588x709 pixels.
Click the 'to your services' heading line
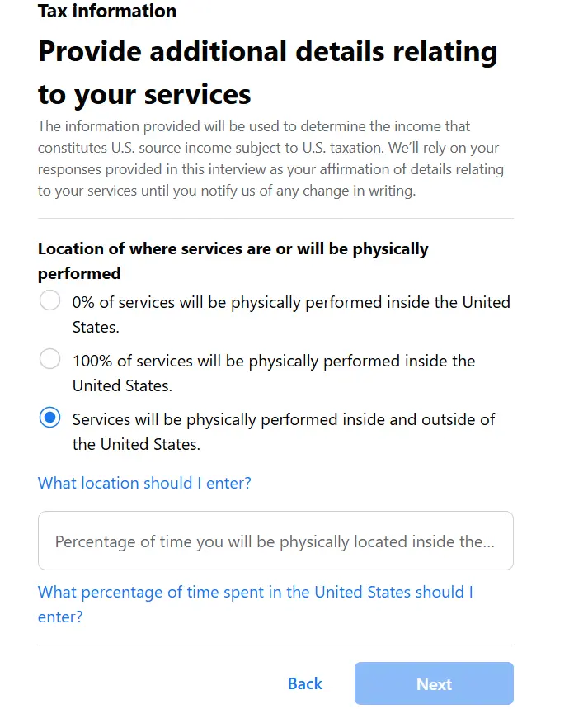coord(144,94)
